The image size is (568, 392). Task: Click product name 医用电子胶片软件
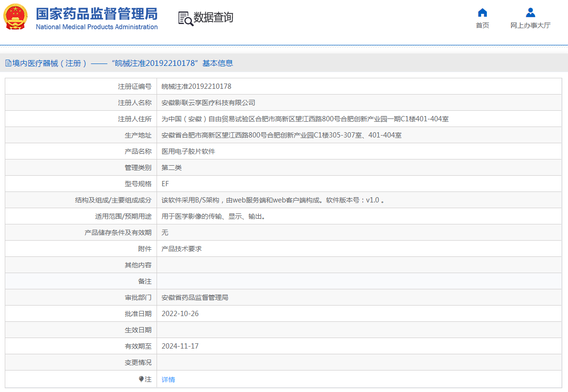coord(189,151)
